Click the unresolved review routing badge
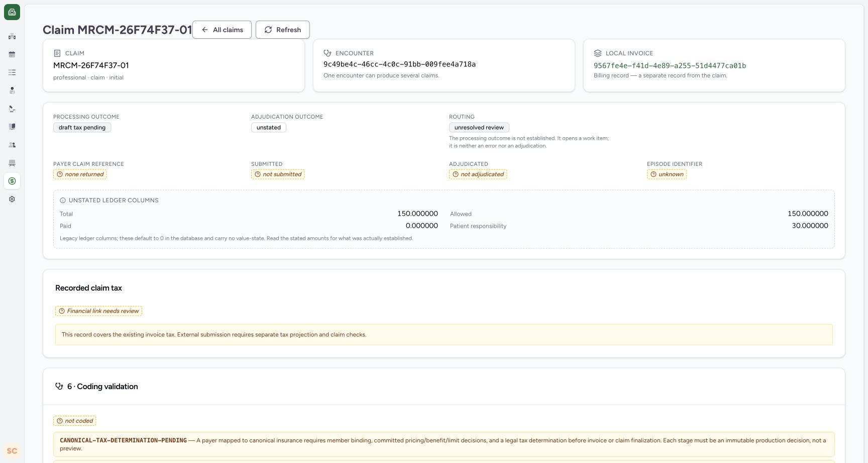This screenshot has width=868, height=463. click(479, 128)
